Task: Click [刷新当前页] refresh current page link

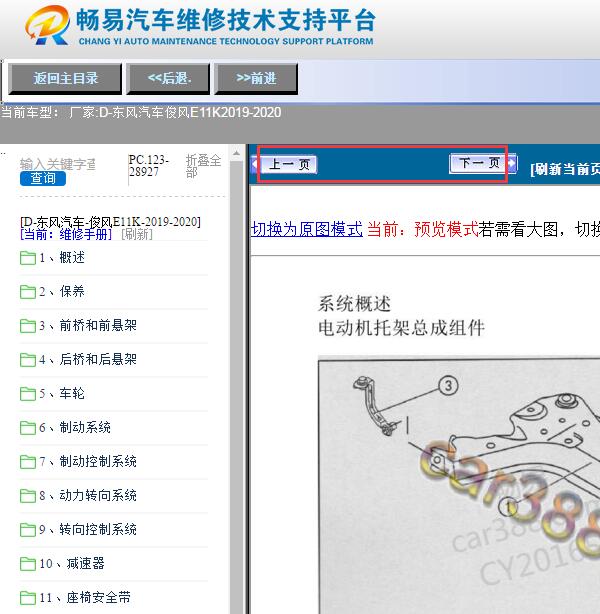Action: 565,169
